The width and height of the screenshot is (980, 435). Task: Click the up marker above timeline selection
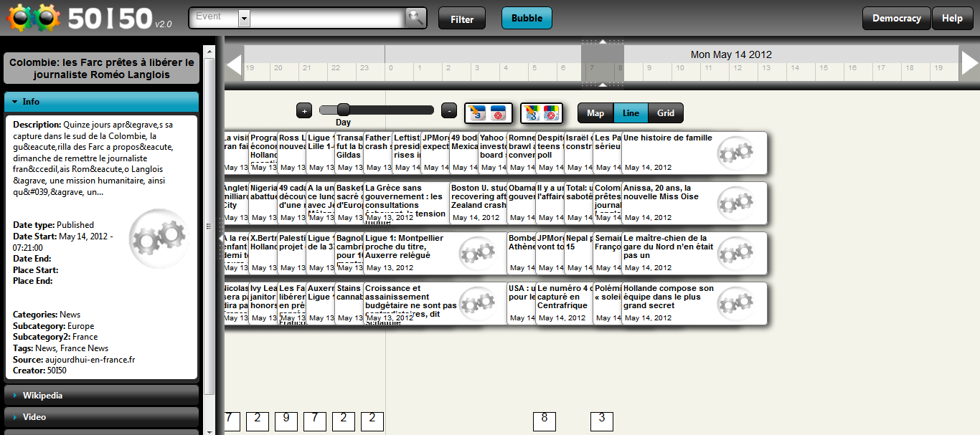(603, 42)
